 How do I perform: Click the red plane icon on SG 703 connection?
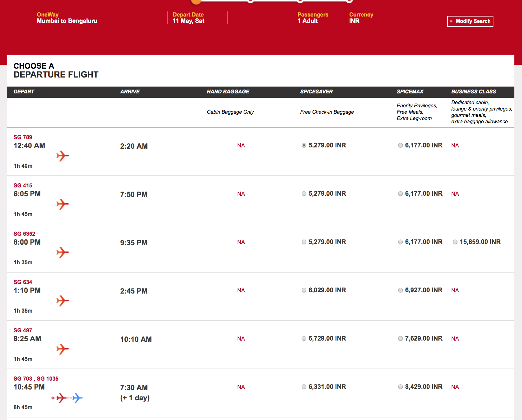61,398
